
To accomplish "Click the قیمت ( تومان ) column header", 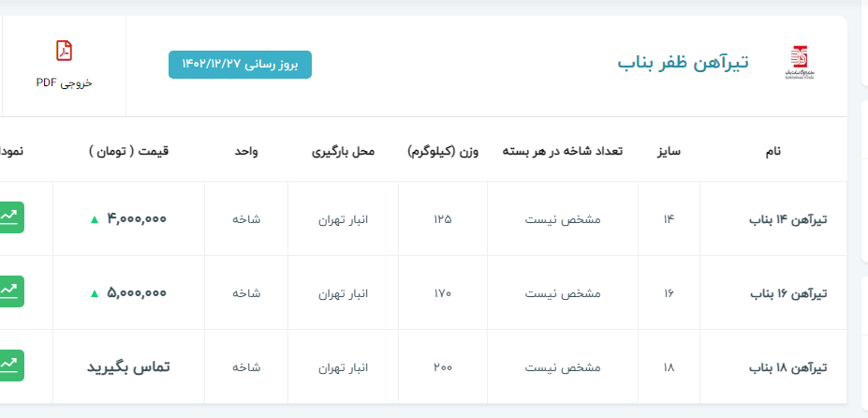I will [129, 150].
